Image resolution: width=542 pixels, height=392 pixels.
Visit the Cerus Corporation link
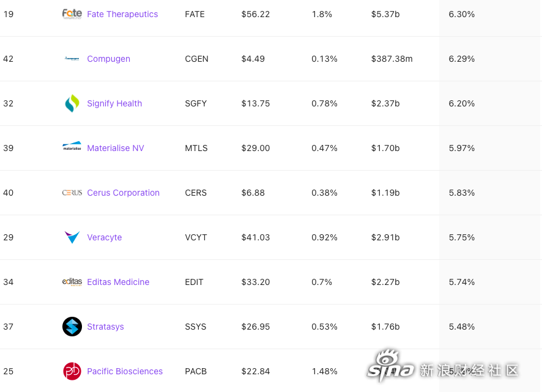pyautogui.click(x=123, y=193)
